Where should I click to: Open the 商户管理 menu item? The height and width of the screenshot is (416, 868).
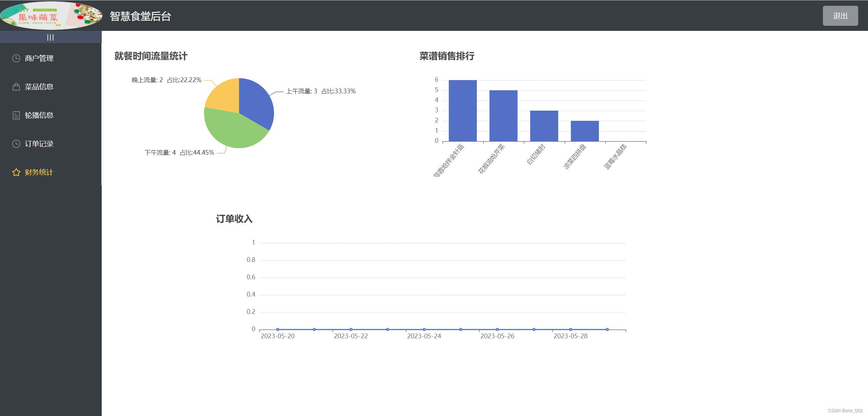[39, 58]
